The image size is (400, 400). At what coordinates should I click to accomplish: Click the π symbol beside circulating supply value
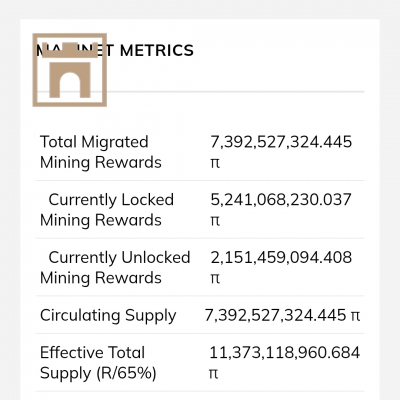click(356, 316)
